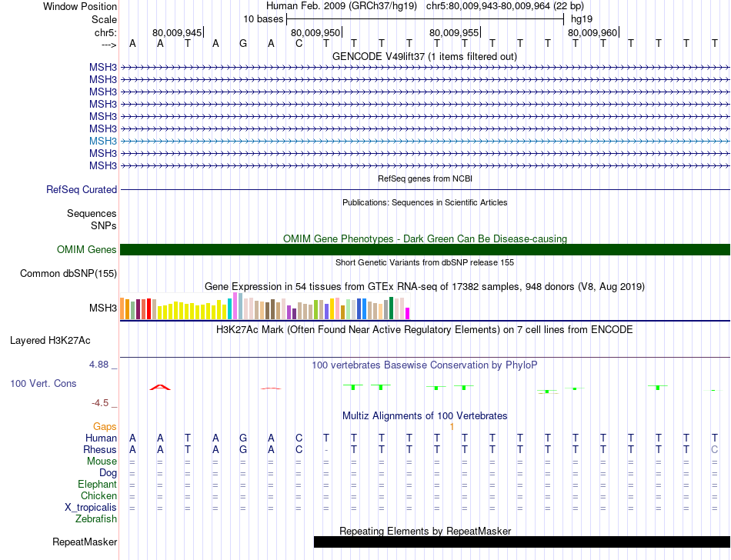Click the red PhyloP conservation peak

(160, 387)
